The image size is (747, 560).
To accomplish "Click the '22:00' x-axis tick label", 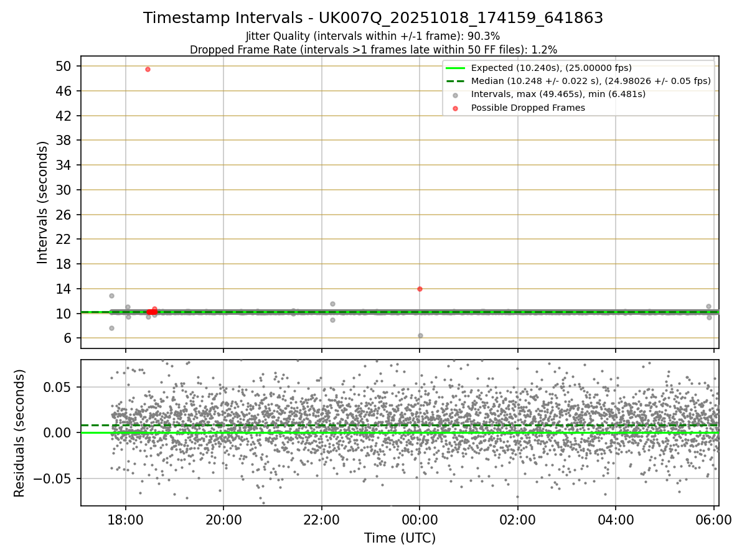I will [x=322, y=520].
